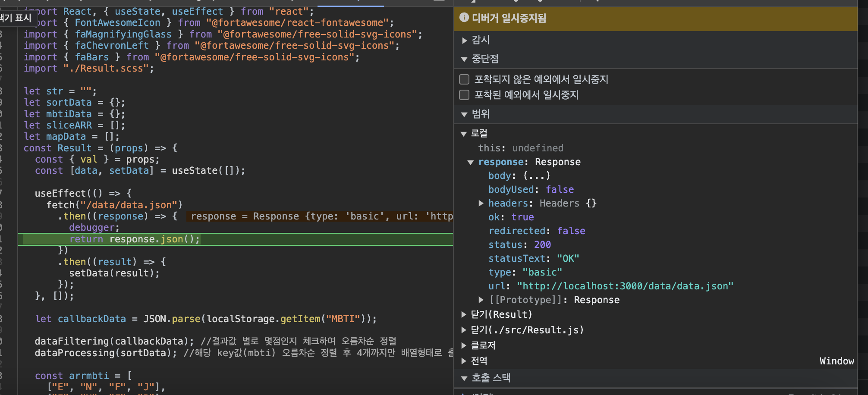Image resolution: width=868 pixels, height=395 pixels.
Task: Click the info icon in debugger paused banner
Action: point(464,18)
